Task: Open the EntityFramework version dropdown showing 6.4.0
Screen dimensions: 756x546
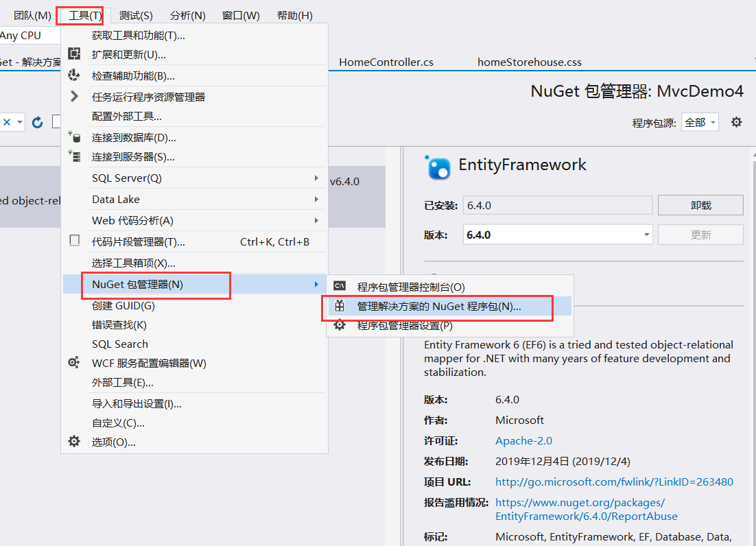Action: (x=646, y=235)
